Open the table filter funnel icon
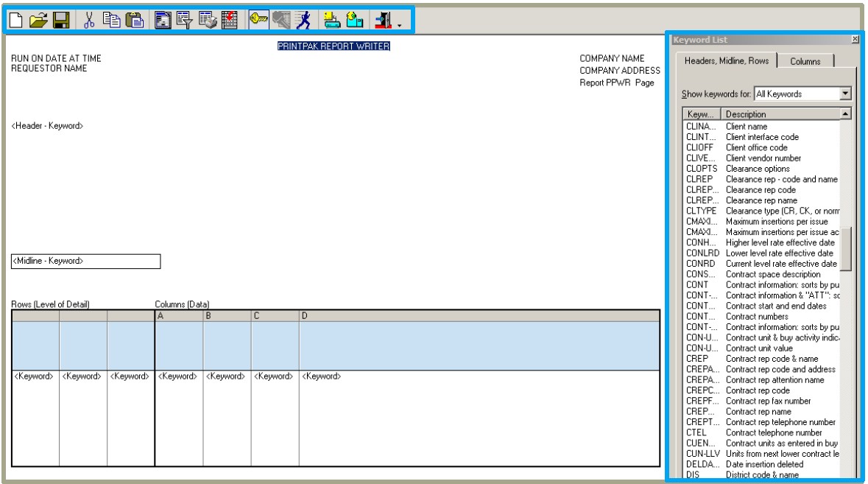 point(184,21)
